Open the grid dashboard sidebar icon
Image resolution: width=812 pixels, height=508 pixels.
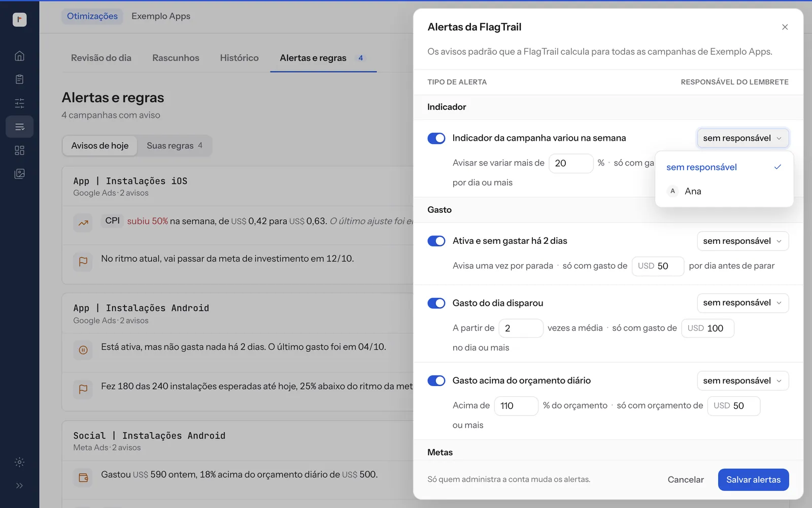click(x=19, y=150)
